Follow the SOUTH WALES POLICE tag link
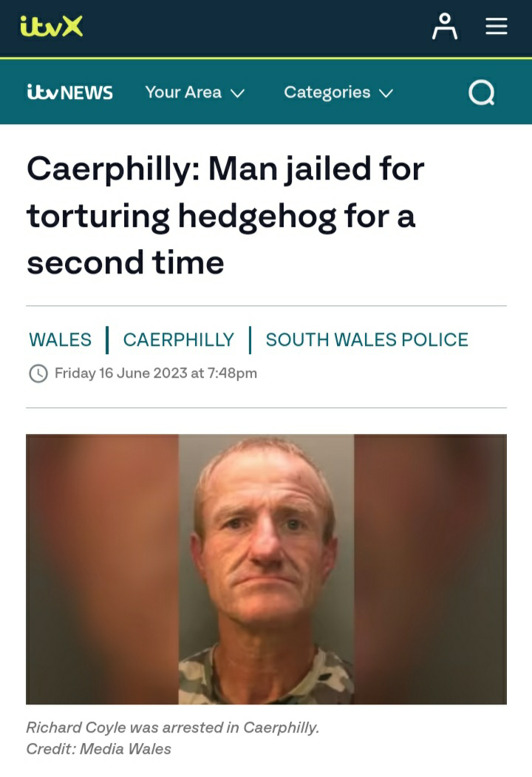Image resolution: width=532 pixels, height=777 pixels. (366, 340)
